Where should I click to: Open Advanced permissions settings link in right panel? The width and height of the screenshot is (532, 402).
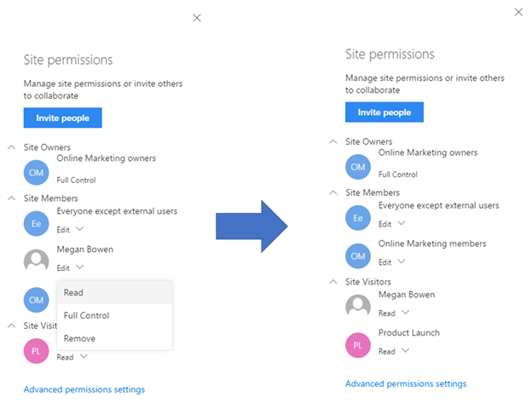(x=406, y=384)
